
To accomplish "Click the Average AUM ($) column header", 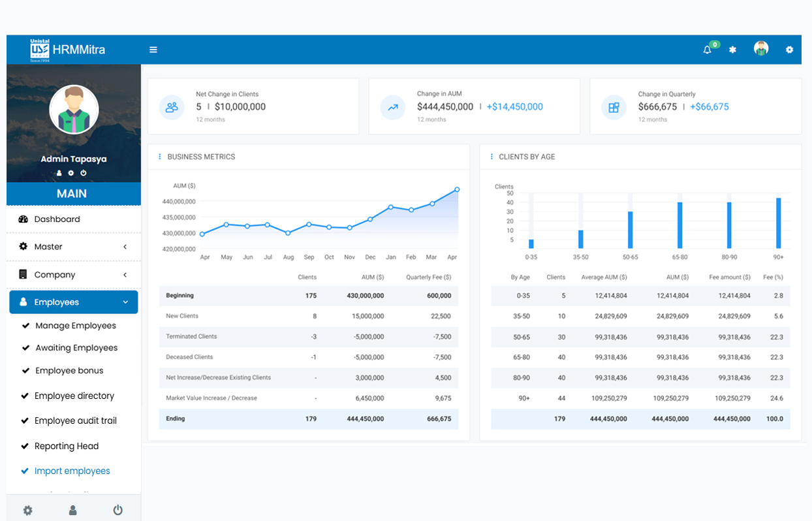I will 604,277.
